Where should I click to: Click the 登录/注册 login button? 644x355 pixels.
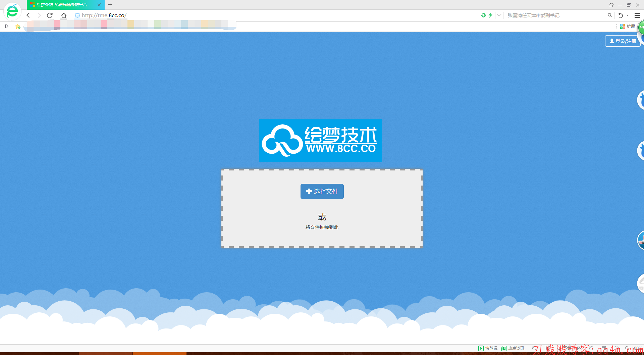tap(623, 41)
